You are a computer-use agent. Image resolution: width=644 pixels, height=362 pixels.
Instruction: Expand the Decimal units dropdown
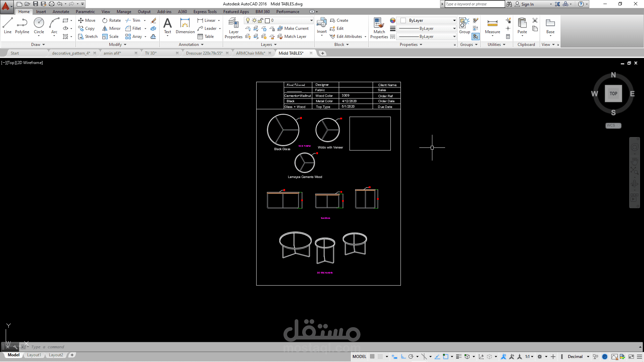588,357
